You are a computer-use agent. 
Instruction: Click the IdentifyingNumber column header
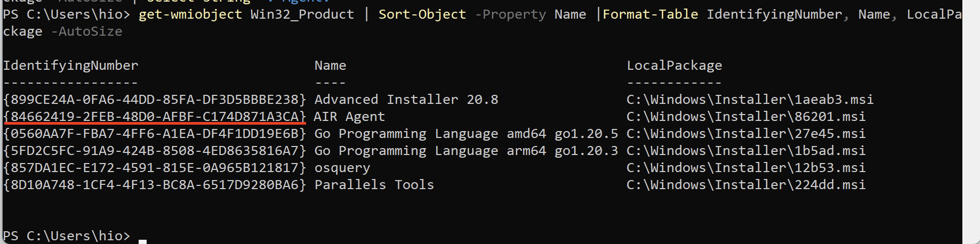click(70, 66)
